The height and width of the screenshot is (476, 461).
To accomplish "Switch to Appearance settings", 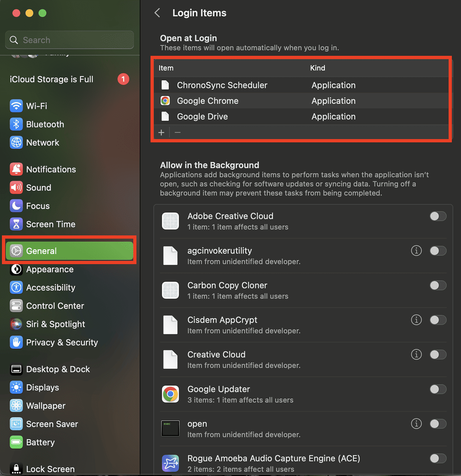I will (x=49, y=269).
